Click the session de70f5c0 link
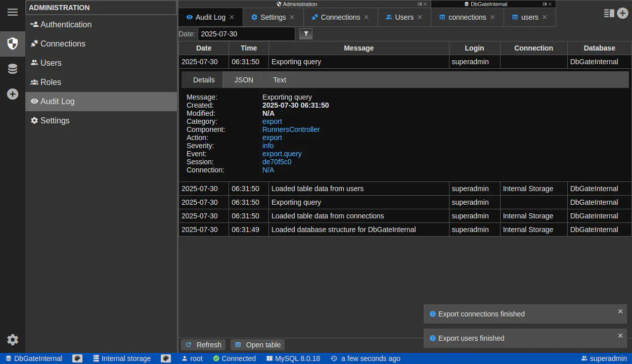The height and width of the screenshot is (364, 632). point(277,162)
